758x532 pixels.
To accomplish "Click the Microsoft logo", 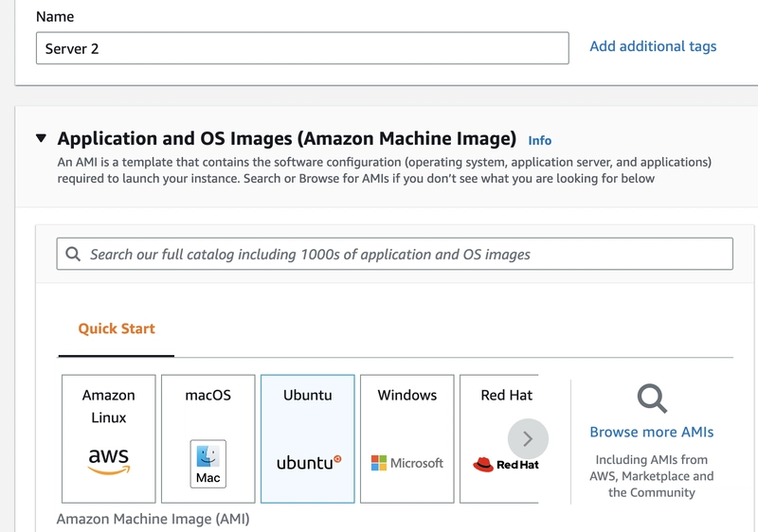I will pyautogui.click(x=407, y=463).
